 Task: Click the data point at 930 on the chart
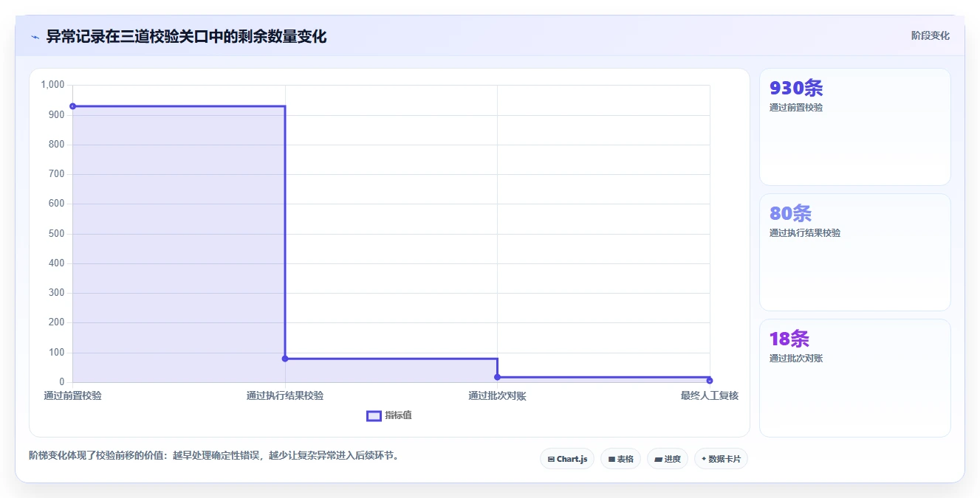point(72,106)
